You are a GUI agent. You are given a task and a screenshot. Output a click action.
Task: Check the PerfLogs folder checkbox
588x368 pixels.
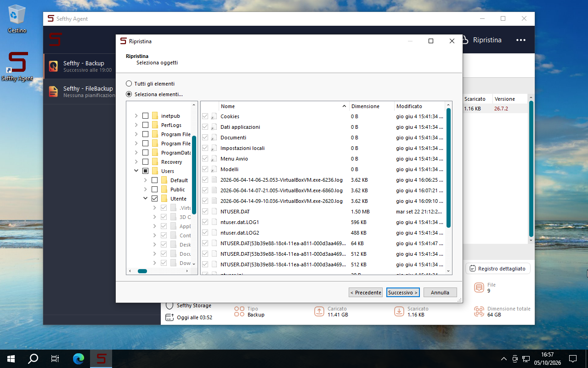pyautogui.click(x=145, y=125)
